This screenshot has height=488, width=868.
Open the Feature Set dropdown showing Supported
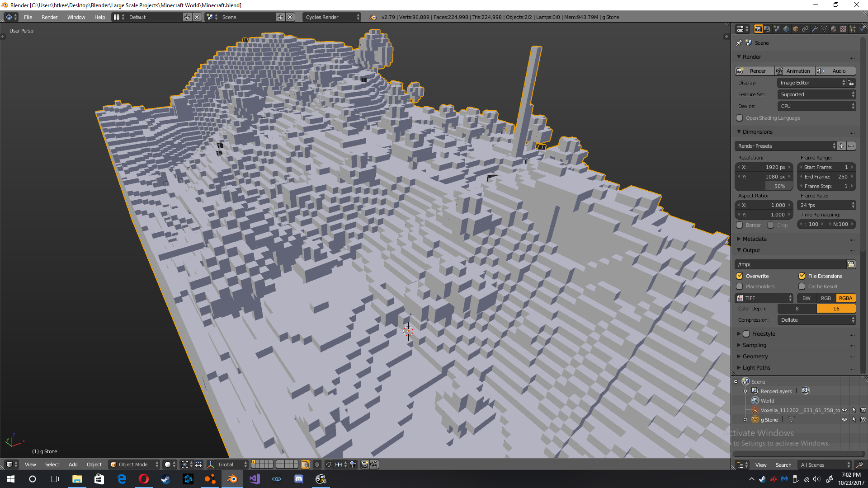pos(817,94)
